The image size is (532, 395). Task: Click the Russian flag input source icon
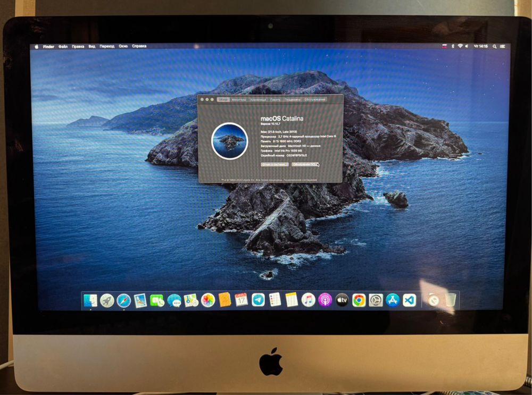click(444, 46)
